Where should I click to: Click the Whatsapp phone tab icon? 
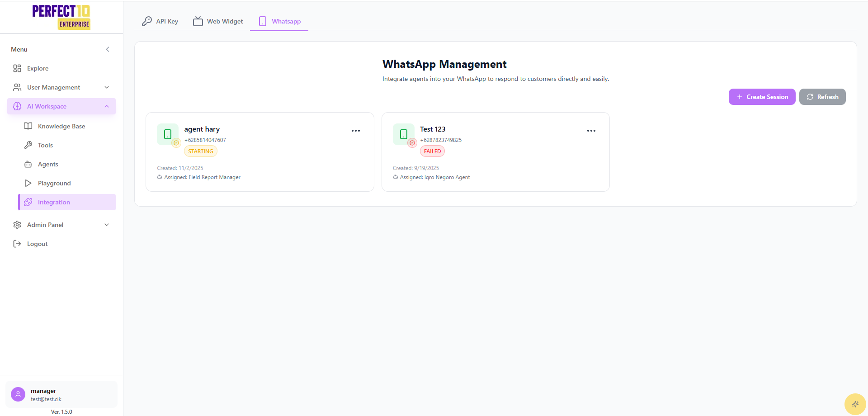tap(263, 21)
